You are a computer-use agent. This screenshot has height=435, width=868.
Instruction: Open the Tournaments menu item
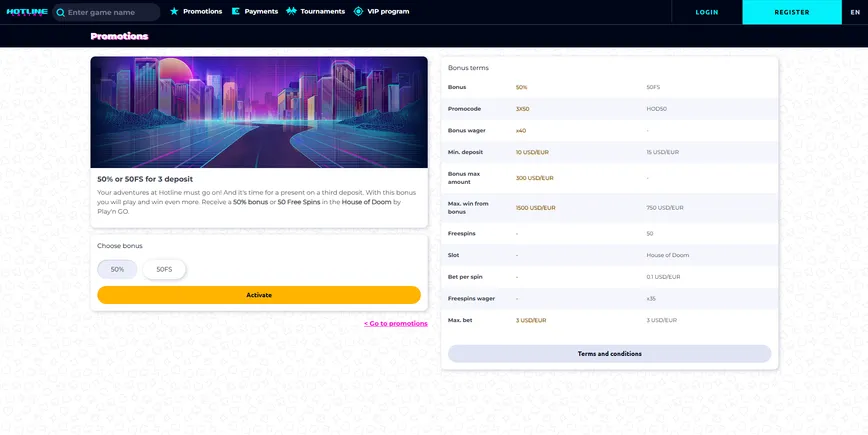(323, 11)
